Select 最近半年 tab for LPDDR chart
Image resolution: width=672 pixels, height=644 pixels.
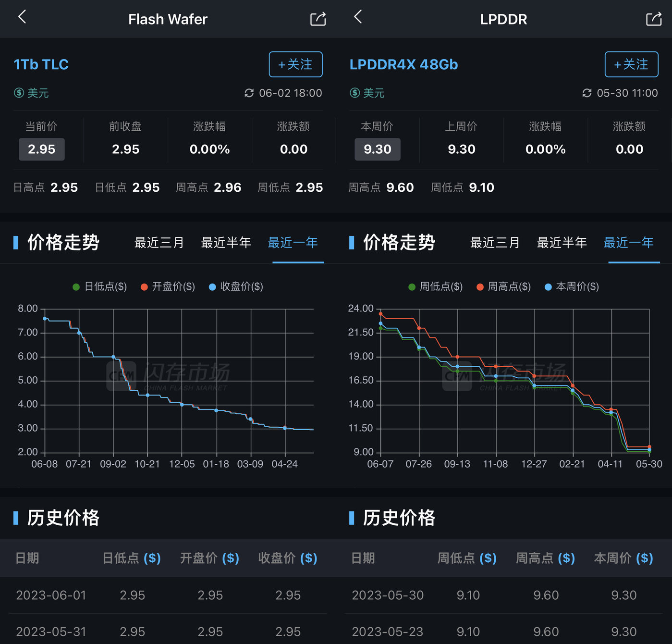pyautogui.click(x=562, y=243)
